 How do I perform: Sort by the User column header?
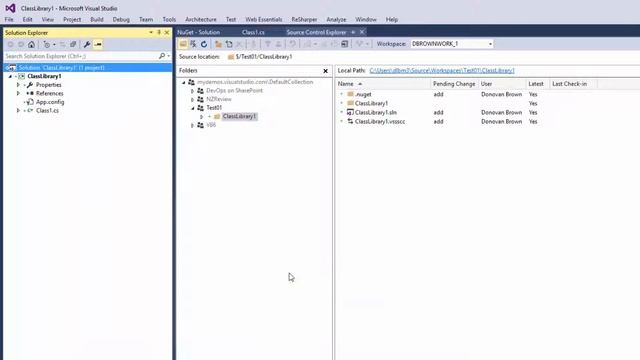coord(502,84)
